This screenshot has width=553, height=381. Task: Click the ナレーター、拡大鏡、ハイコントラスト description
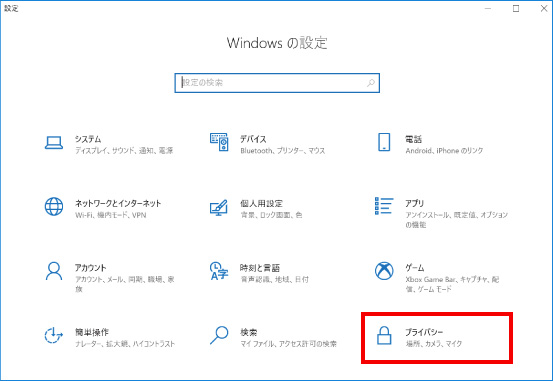pyautogui.click(x=125, y=344)
